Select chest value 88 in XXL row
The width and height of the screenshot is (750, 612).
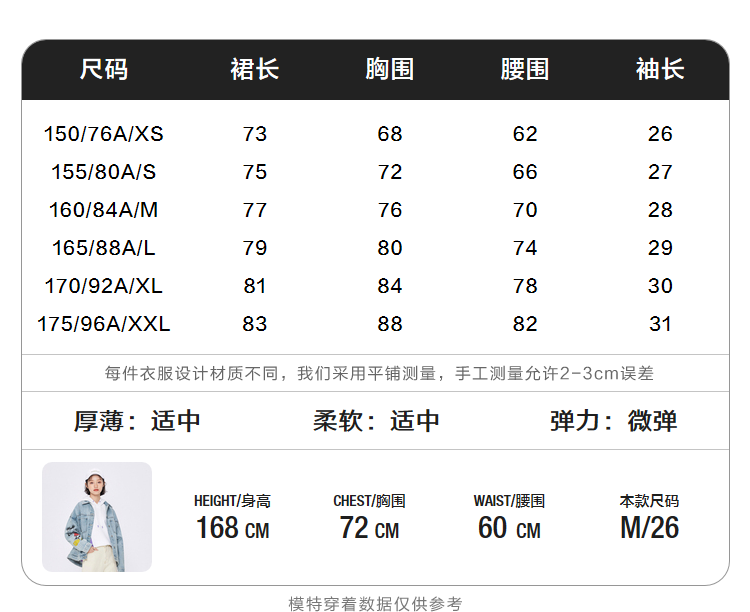pyautogui.click(x=390, y=324)
